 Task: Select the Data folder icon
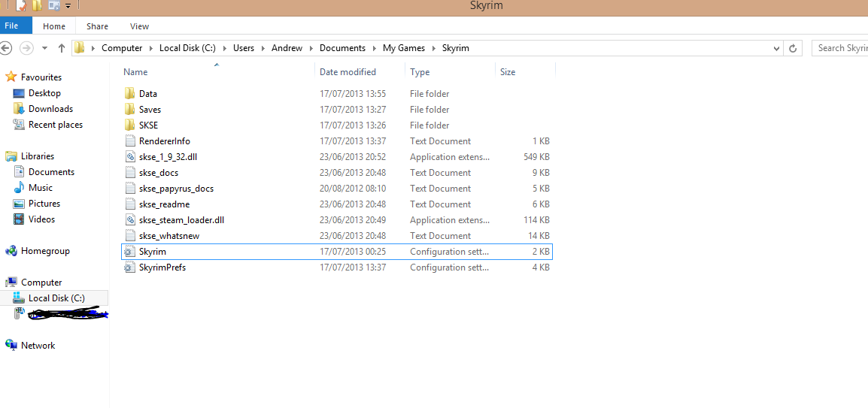(x=129, y=93)
